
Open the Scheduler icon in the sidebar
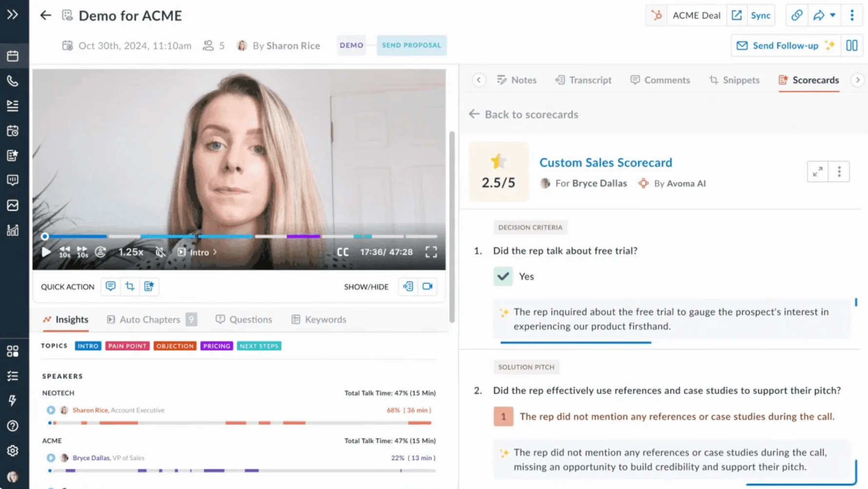(x=13, y=130)
